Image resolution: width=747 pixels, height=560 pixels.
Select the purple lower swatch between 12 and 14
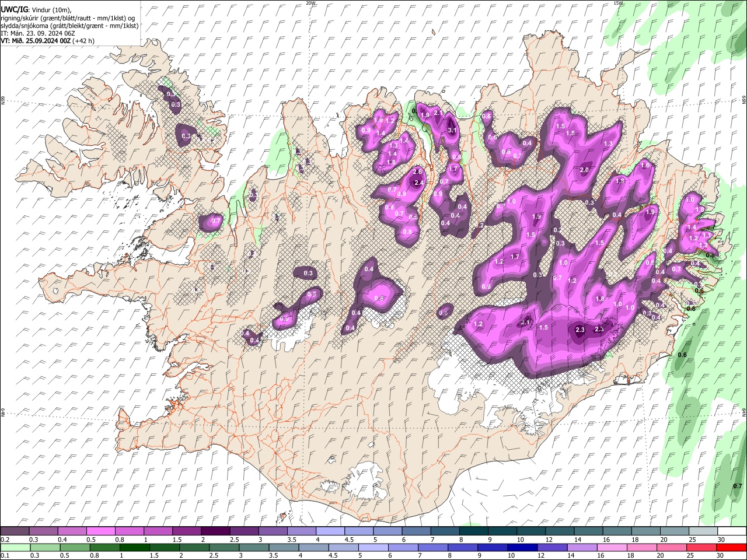[x=553, y=547]
